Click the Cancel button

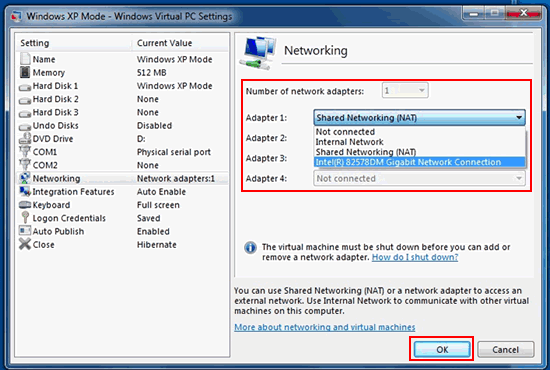point(505,349)
